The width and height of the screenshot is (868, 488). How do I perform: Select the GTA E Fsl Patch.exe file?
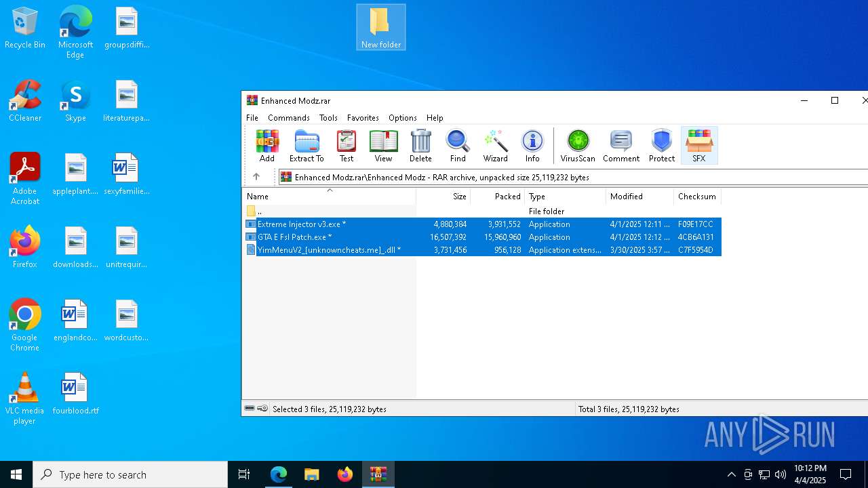tap(481, 237)
